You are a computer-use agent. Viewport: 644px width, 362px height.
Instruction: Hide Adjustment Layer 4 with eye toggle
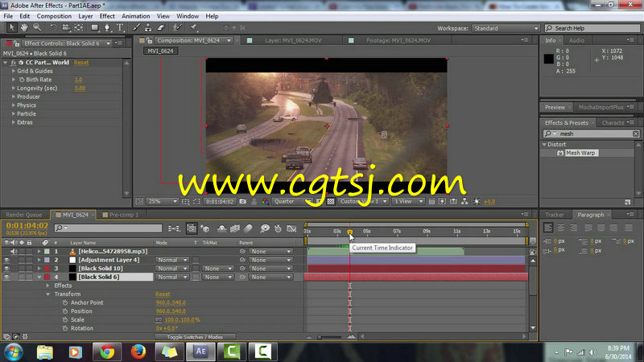click(6, 260)
